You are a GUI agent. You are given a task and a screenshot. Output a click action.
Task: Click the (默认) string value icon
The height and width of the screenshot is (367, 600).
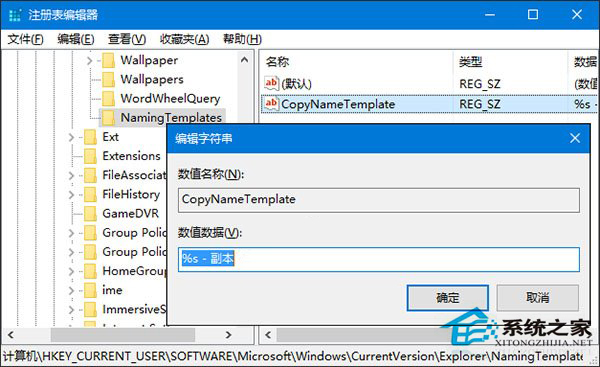[271, 83]
